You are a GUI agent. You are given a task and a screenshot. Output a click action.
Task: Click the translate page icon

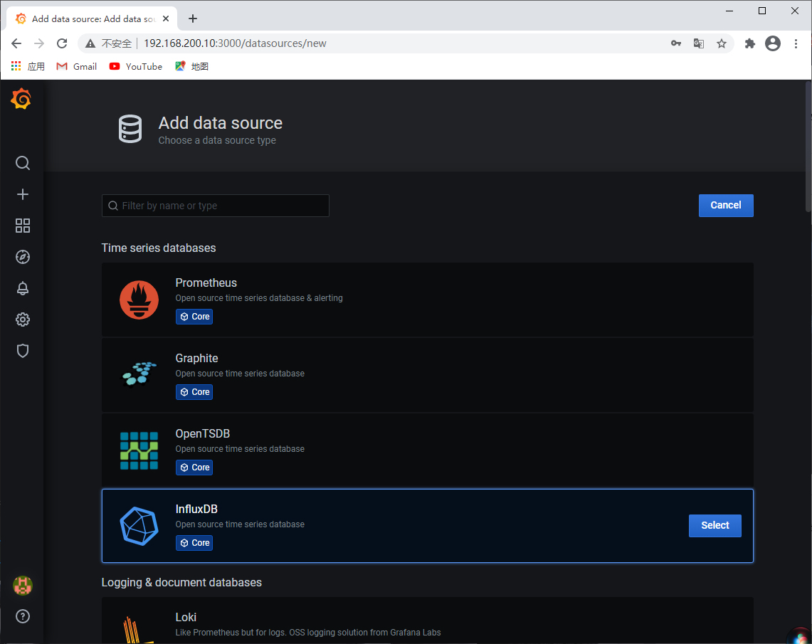tap(699, 43)
